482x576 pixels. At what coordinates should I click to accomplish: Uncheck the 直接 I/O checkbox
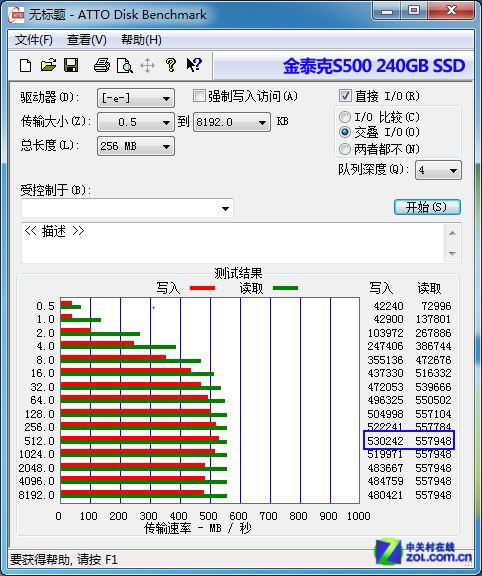tap(345, 96)
